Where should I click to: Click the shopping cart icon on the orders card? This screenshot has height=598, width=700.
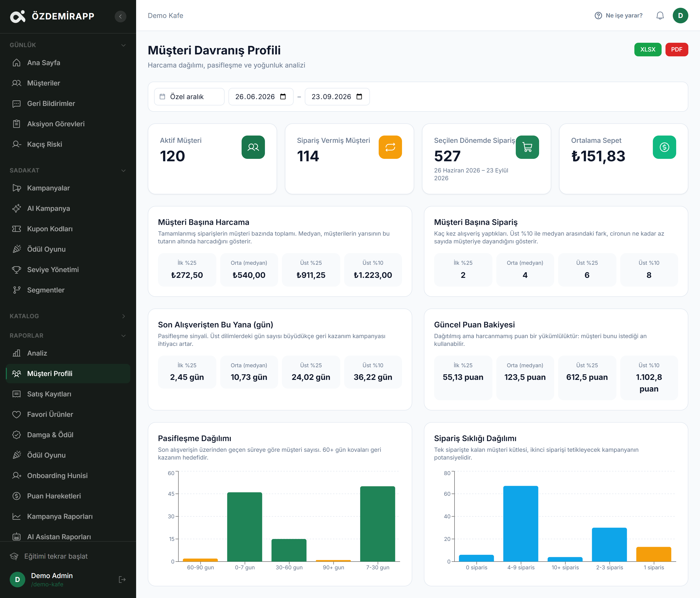[x=527, y=147]
